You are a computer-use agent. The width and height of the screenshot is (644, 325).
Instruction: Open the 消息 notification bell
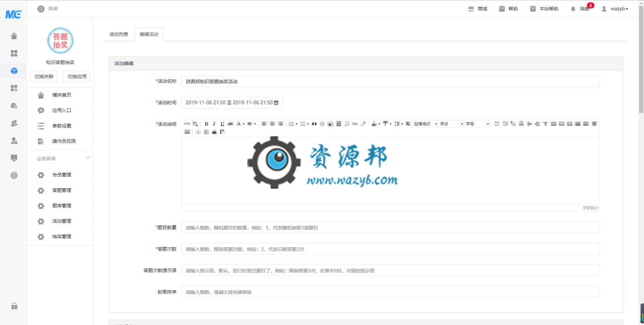click(x=573, y=9)
